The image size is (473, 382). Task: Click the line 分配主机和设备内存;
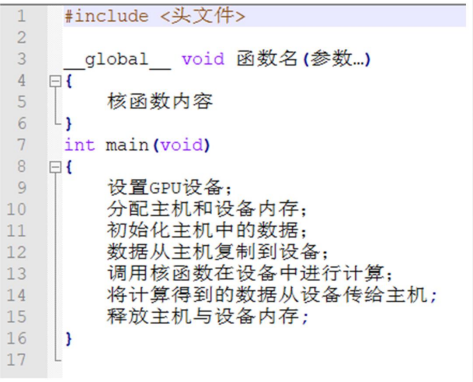(x=207, y=209)
